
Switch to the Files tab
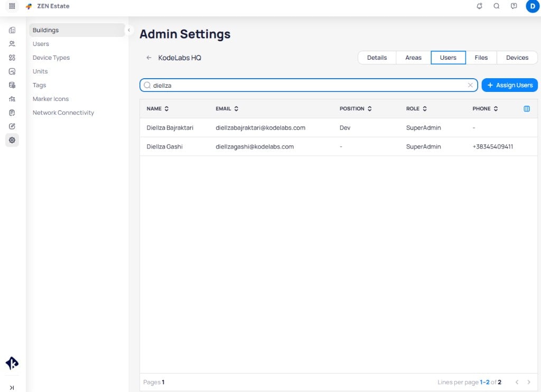coord(481,58)
